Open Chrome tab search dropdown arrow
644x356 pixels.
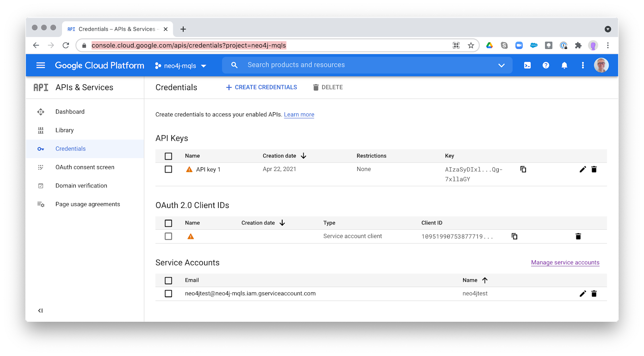point(608,29)
